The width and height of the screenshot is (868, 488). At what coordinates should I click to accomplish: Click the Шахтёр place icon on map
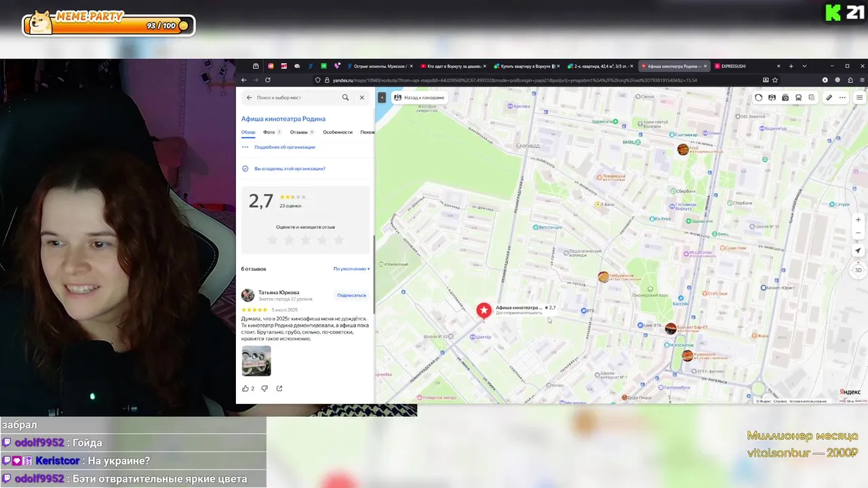[x=474, y=337]
